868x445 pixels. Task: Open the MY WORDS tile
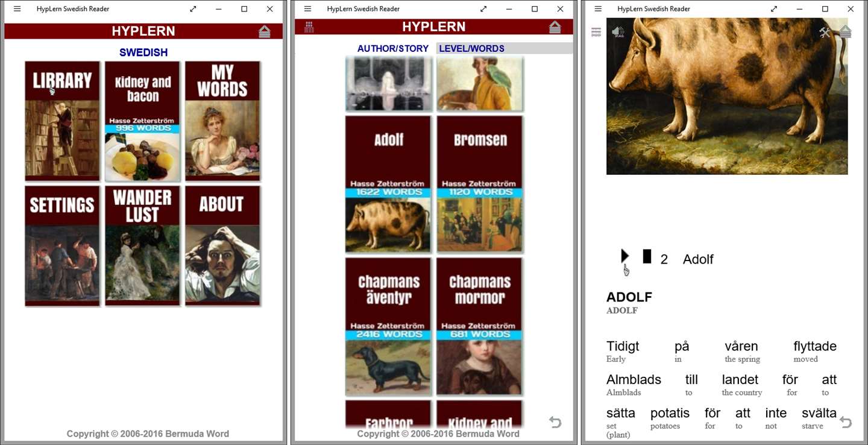click(x=222, y=121)
